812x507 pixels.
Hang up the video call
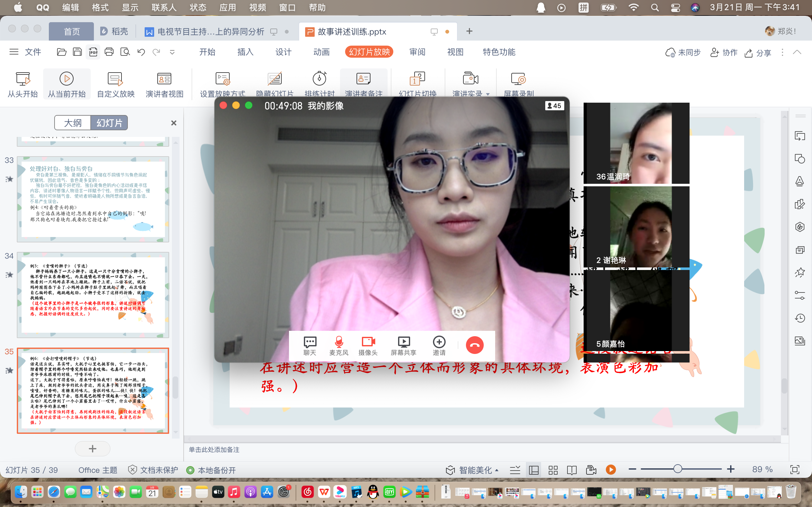coord(474,345)
